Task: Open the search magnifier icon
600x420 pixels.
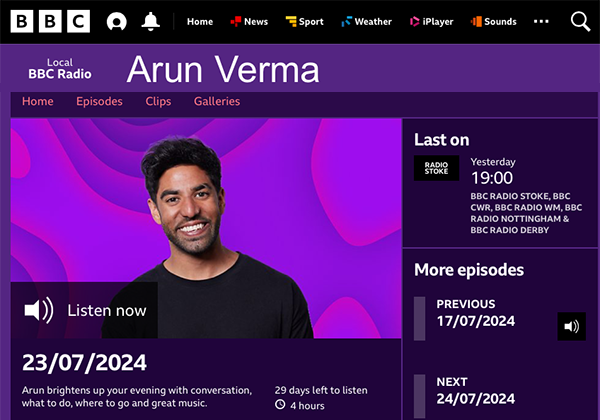Action: click(x=580, y=21)
